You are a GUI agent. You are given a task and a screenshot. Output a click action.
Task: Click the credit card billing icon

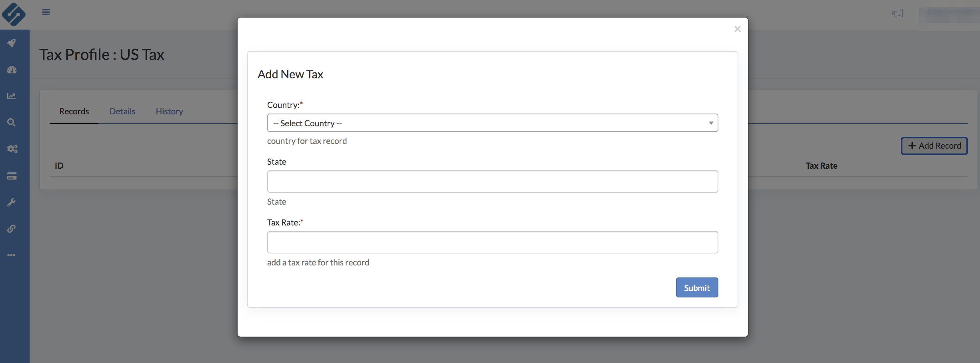coord(12,176)
